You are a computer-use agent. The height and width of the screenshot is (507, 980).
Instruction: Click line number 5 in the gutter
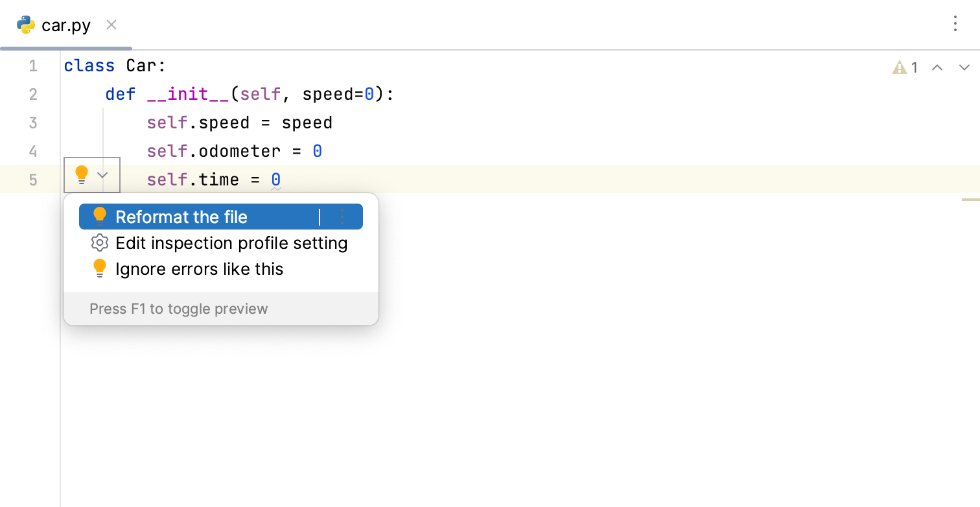(33, 180)
